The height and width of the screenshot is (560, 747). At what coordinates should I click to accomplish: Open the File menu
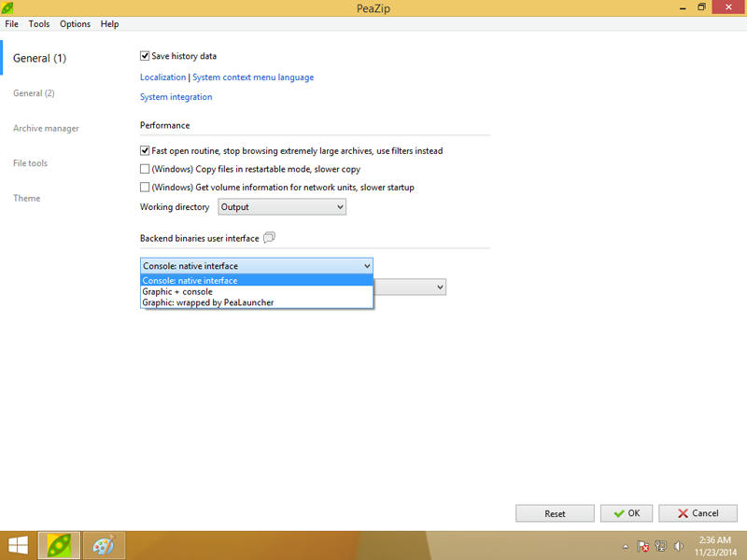(11, 24)
